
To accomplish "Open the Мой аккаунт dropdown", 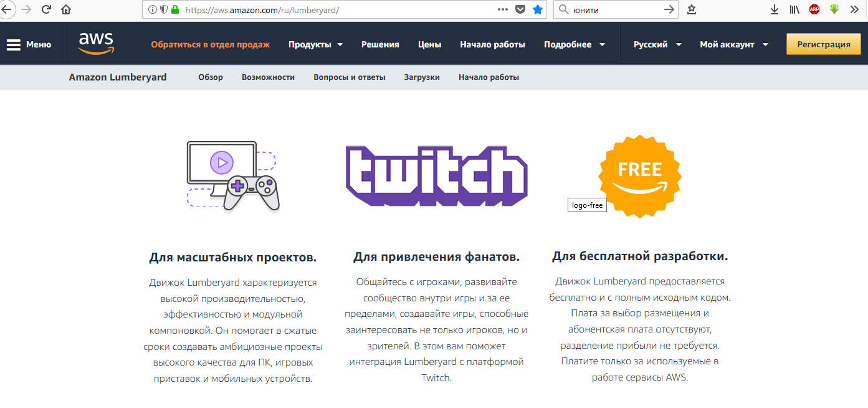I will [x=734, y=44].
